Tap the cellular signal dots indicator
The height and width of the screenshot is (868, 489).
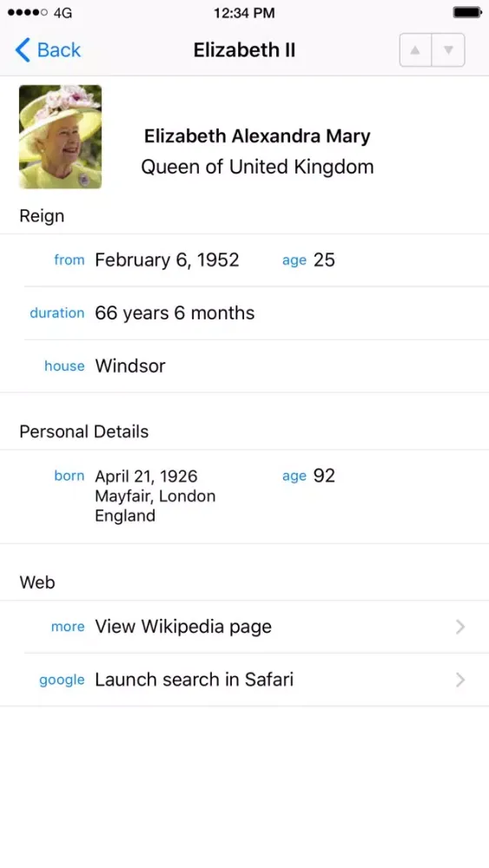pyautogui.click(x=28, y=12)
